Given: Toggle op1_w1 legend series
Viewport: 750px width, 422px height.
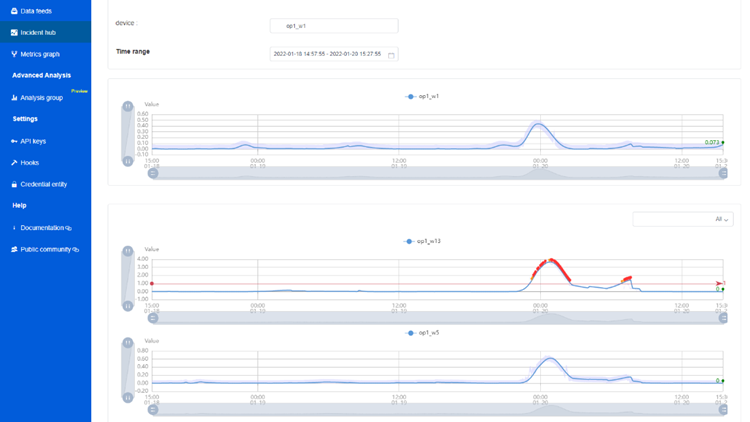Looking at the screenshot, I should (422, 96).
